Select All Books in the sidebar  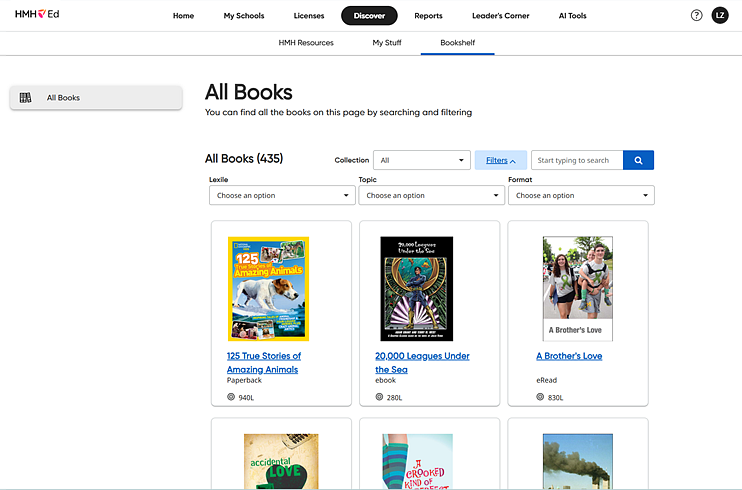tap(96, 98)
